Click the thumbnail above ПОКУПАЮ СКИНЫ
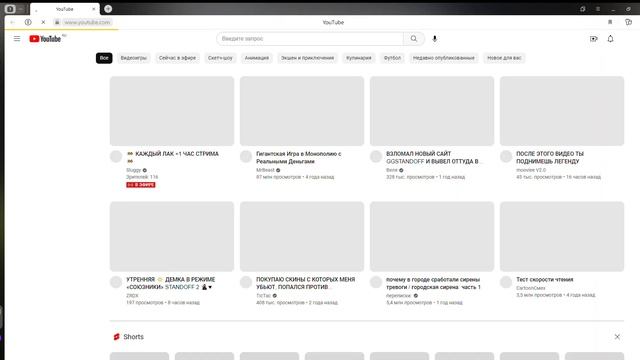The height and width of the screenshot is (360, 640). [x=302, y=237]
